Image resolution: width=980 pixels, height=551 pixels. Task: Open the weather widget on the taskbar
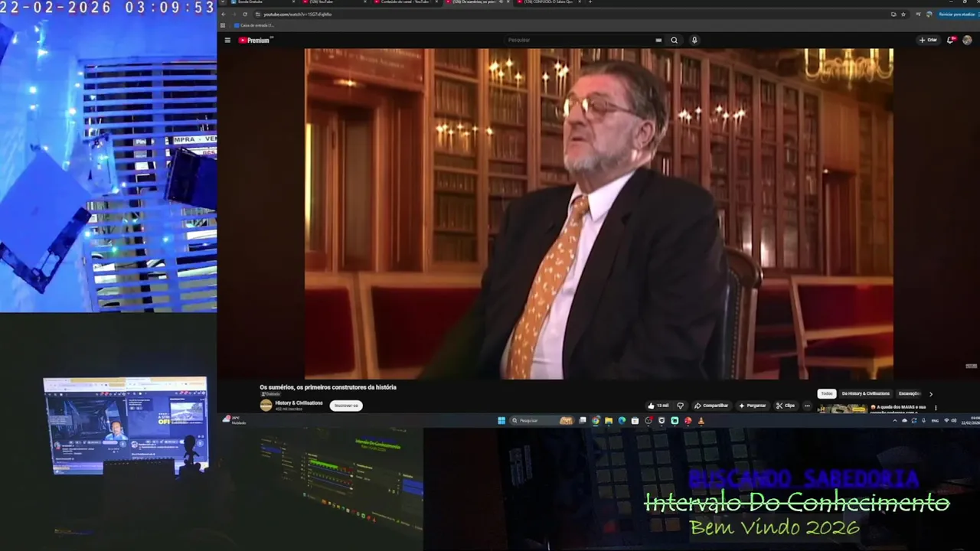coord(234,420)
